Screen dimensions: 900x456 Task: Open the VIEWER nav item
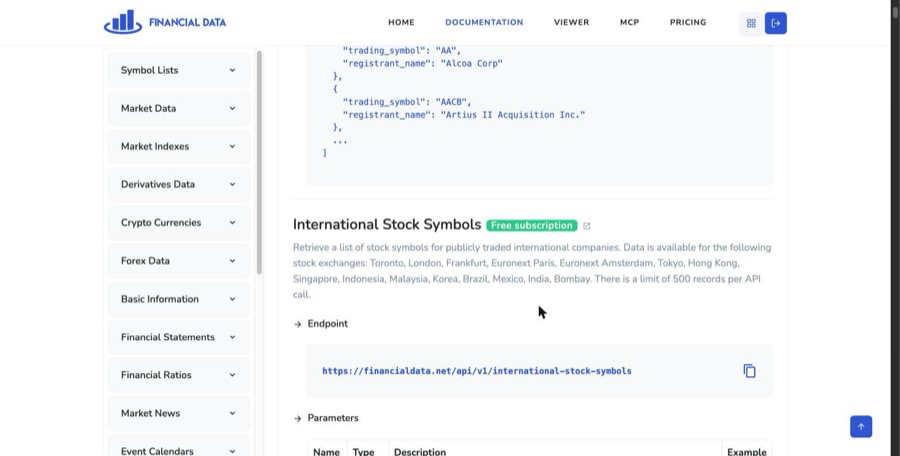[x=571, y=22]
